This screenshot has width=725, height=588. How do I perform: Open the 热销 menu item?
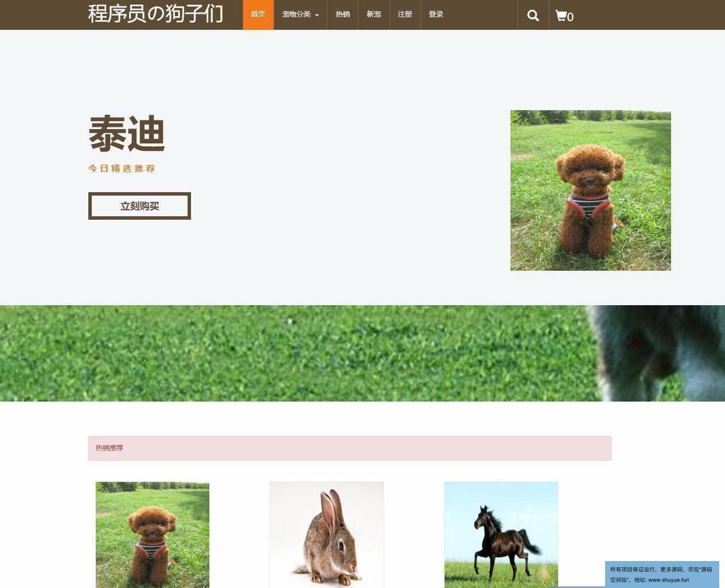point(342,14)
